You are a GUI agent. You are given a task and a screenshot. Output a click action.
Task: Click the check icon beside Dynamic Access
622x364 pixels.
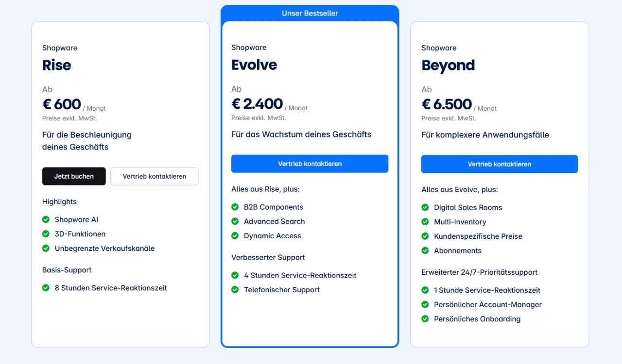point(235,235)
